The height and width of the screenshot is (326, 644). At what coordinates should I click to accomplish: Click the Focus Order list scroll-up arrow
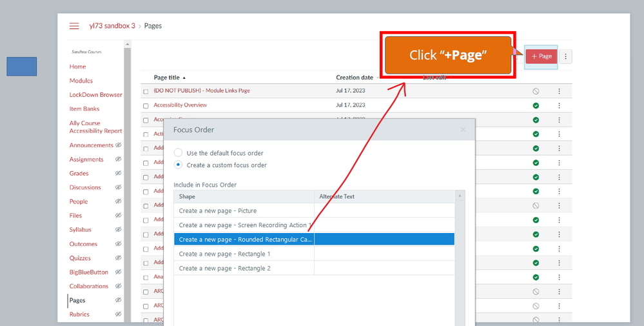pyautogui.click(x=460, y=196)
